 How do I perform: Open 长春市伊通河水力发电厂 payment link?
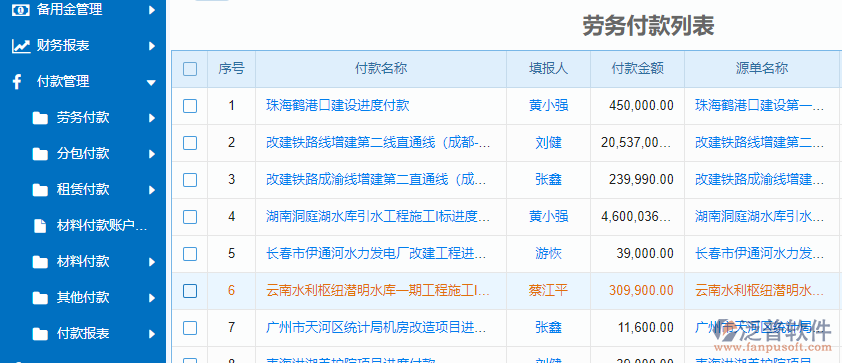(377, 253)
